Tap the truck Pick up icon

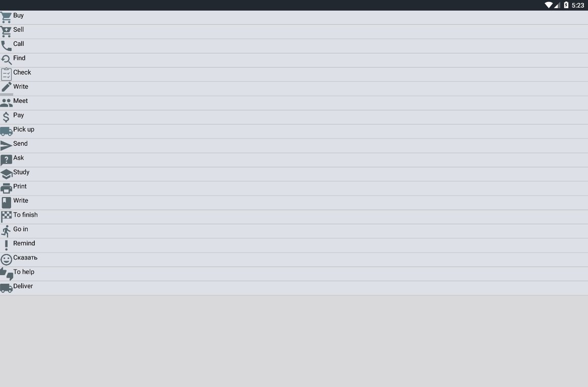point(6,132)
